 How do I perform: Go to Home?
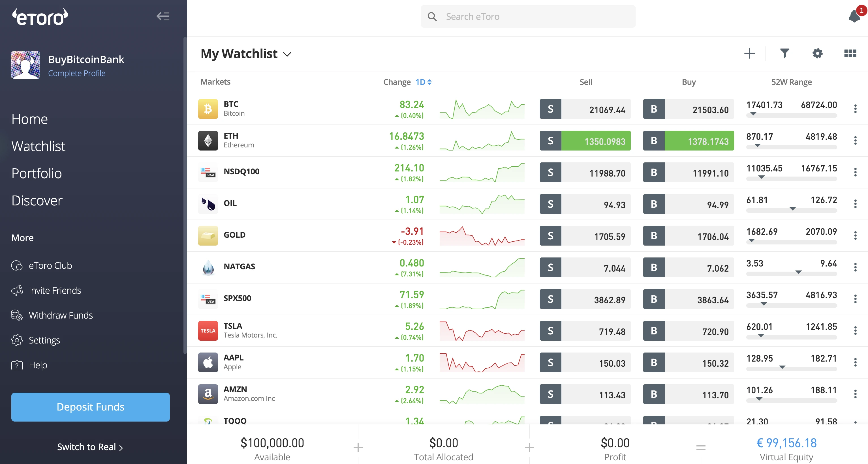coord(30,119)
